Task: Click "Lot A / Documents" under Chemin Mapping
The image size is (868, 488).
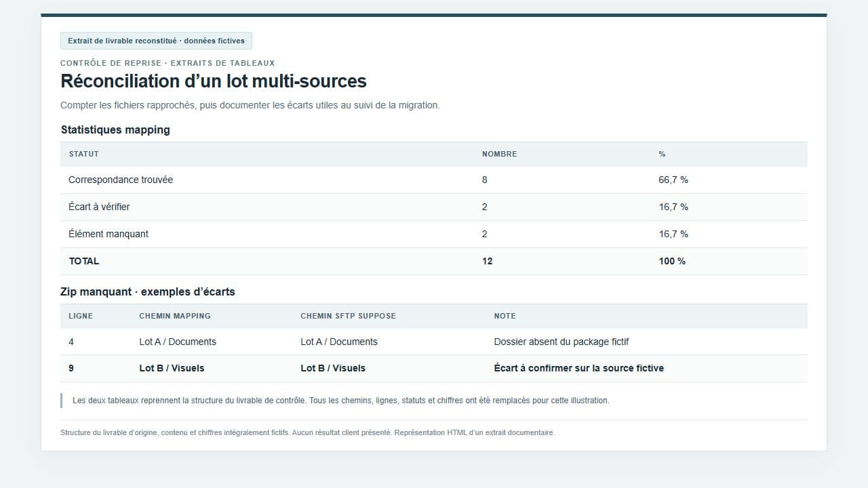Action: (178, 342)
